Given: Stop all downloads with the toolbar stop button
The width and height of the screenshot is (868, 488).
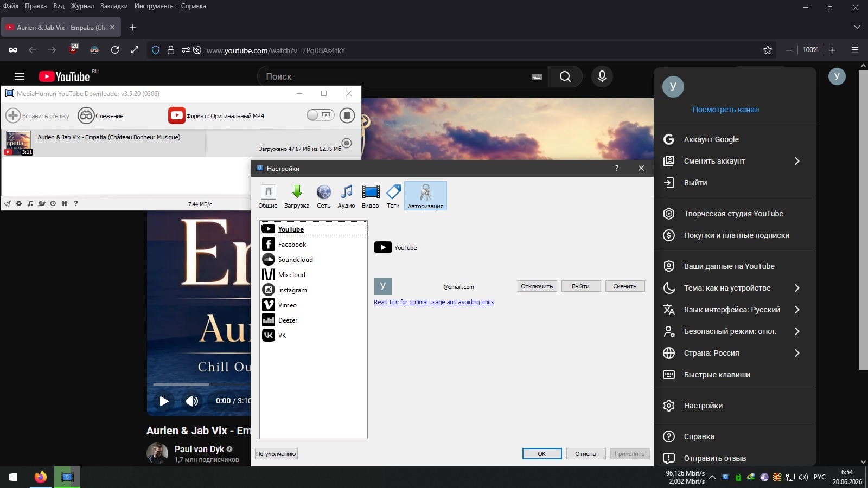Looking at the screenshot, I should [347, 115].
